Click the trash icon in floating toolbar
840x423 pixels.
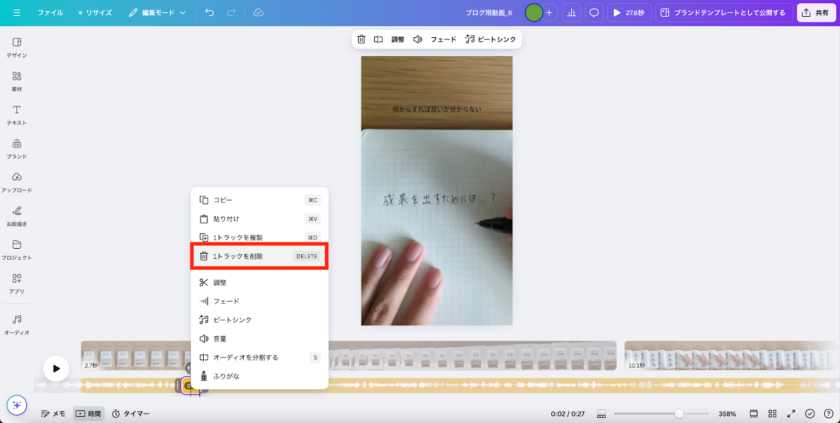pos(361,39)
